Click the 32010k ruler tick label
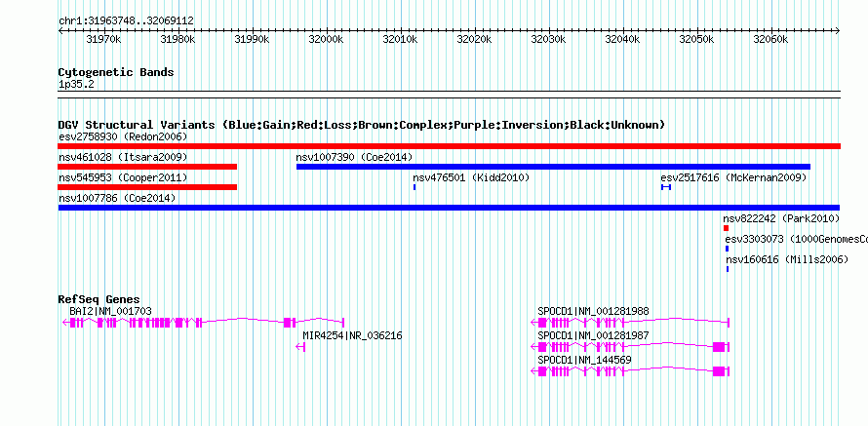The width and height of the screenshot is (868, 426). 400,40
